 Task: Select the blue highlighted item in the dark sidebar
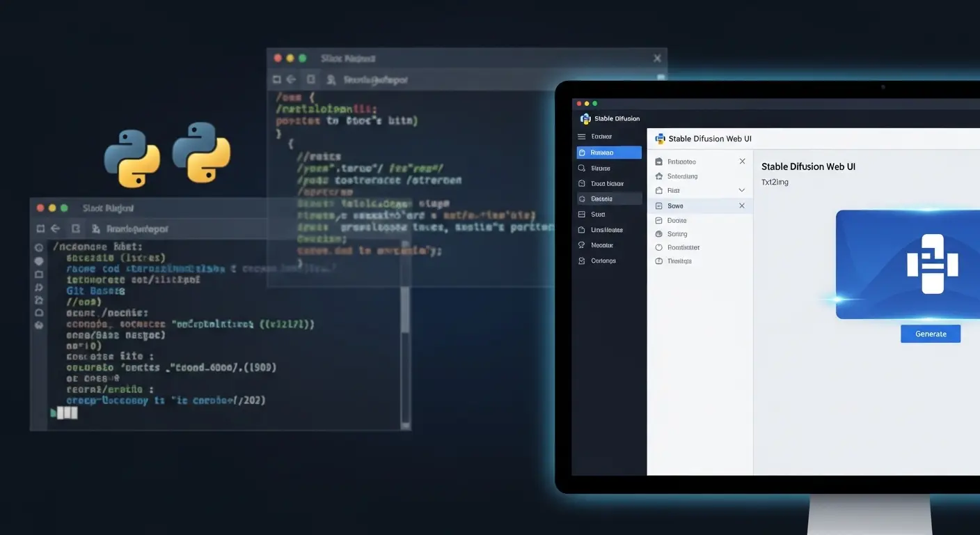click(609, 153)
